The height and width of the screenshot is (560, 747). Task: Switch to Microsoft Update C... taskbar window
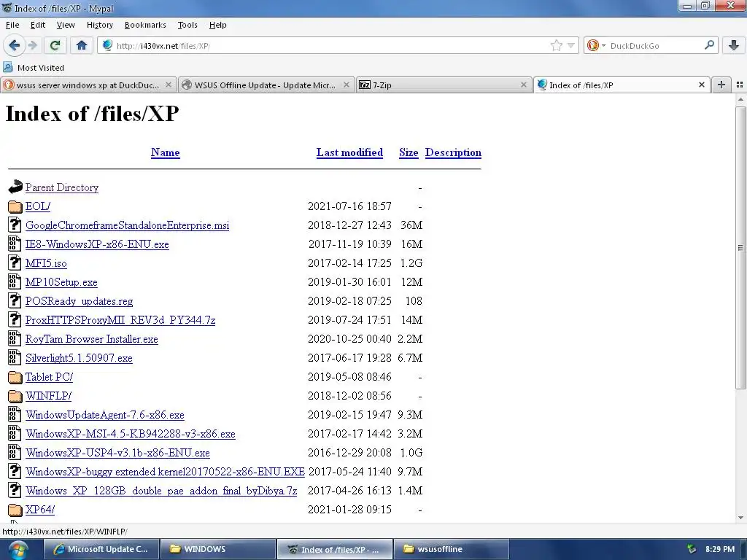(x=101, y=549)
